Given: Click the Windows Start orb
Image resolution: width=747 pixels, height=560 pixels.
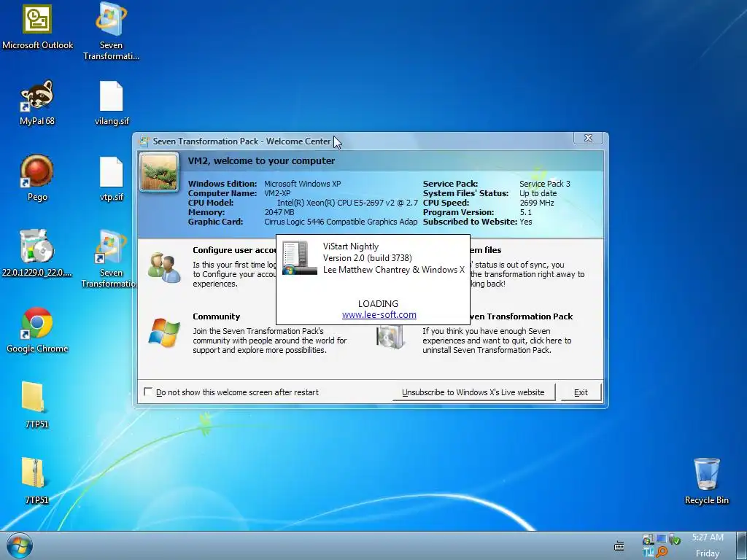Looking at the screenshot, I should 20,545.
